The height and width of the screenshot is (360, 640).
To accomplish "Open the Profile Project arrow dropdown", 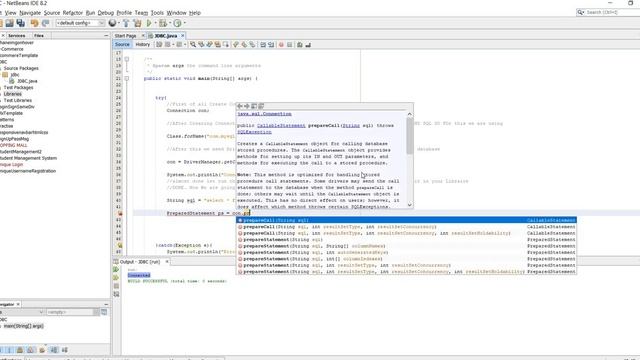I will pos(184,23).
